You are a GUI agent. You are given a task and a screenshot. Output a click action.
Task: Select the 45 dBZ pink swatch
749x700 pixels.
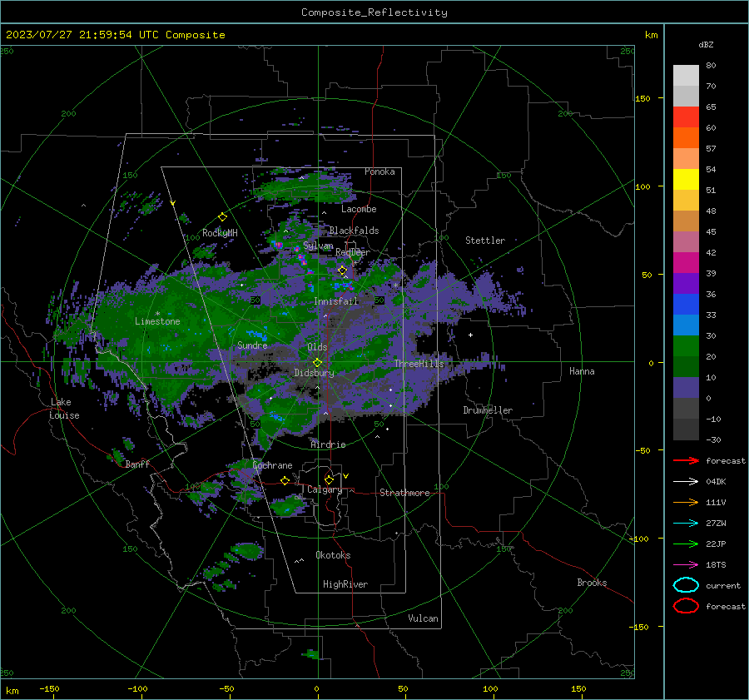point(686,241)
